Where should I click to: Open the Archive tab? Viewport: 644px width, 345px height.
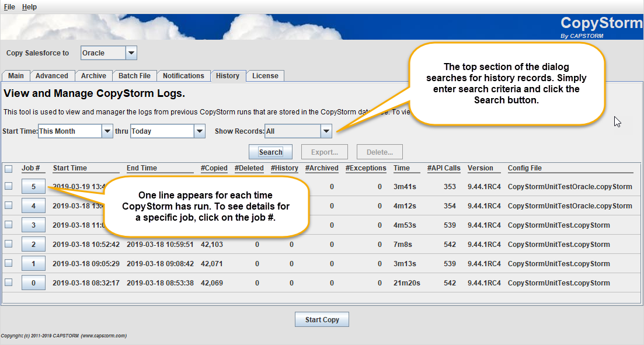93,76
